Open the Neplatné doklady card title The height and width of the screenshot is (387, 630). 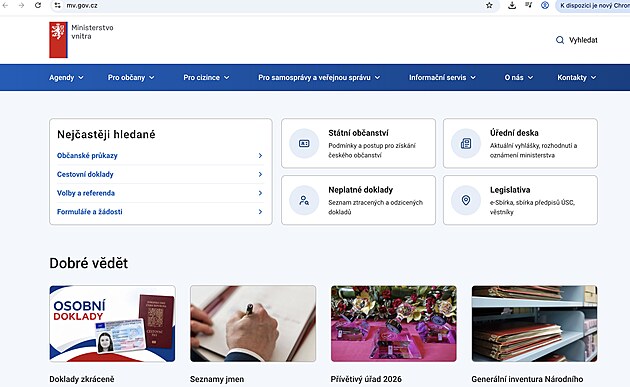(x=360, y=190)
